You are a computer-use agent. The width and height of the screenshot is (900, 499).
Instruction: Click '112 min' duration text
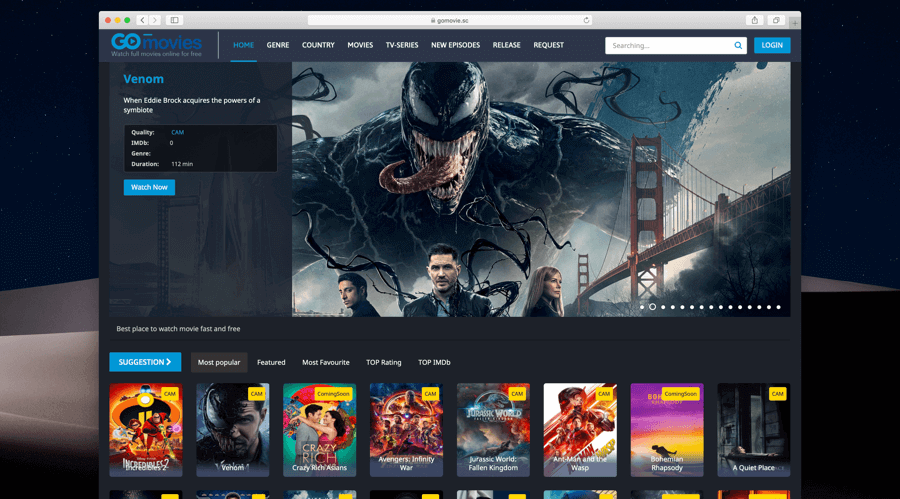182,164
